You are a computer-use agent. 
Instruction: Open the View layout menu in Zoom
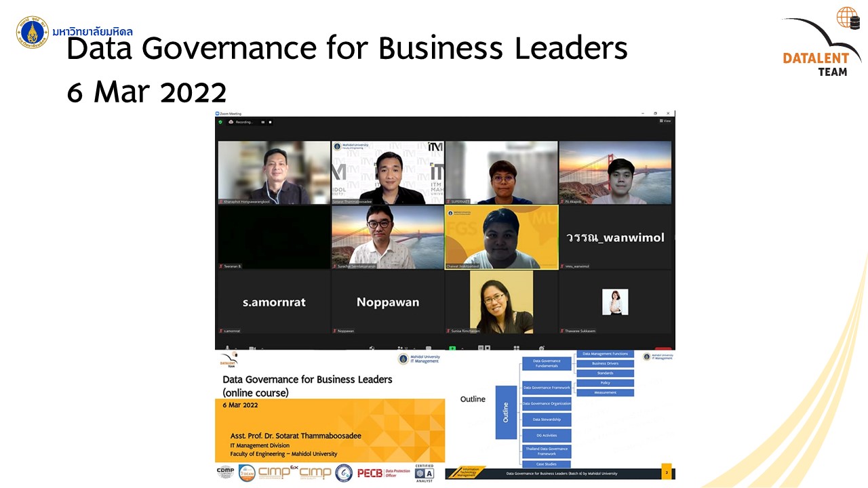click(665, 121)
